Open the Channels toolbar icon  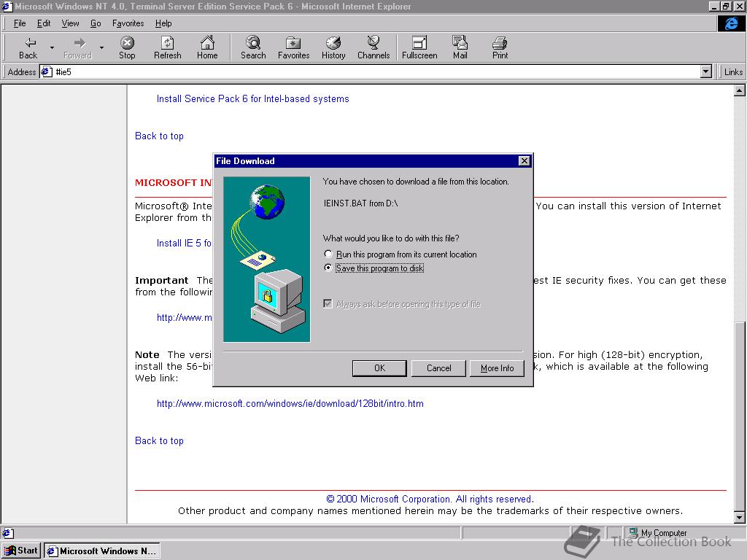[373, 48]
